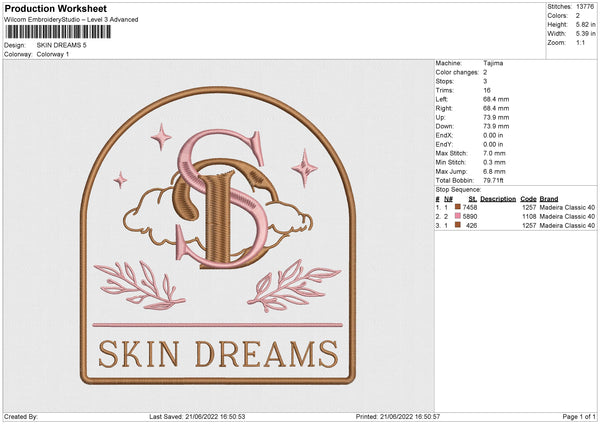Click the Down value 73.9 mm

[x=496, y=126]
